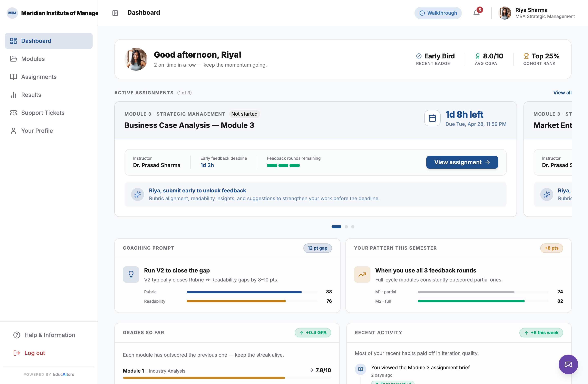Click the Module 1 Industry Analysis grade bar

(x=227, y=378)
